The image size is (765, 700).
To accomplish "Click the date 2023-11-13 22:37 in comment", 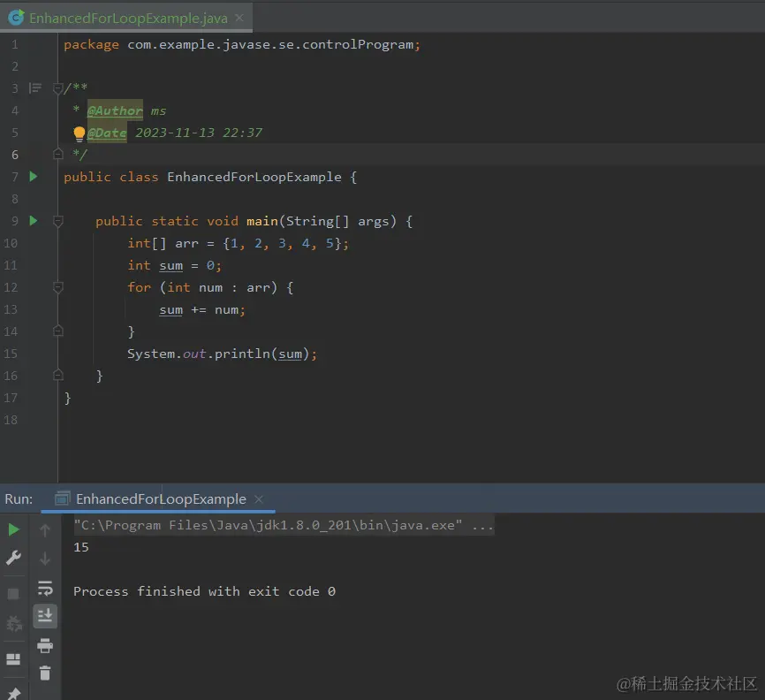I will point(199,133).
